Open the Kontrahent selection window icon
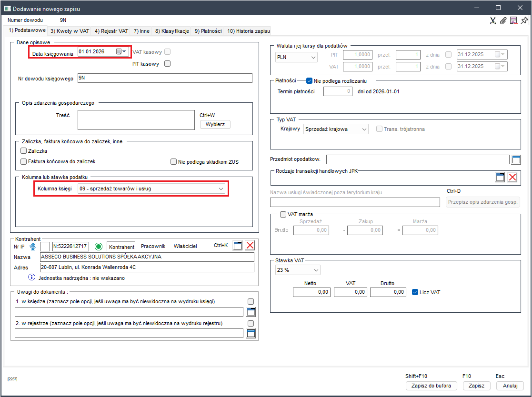 click(x=238, y=246)
